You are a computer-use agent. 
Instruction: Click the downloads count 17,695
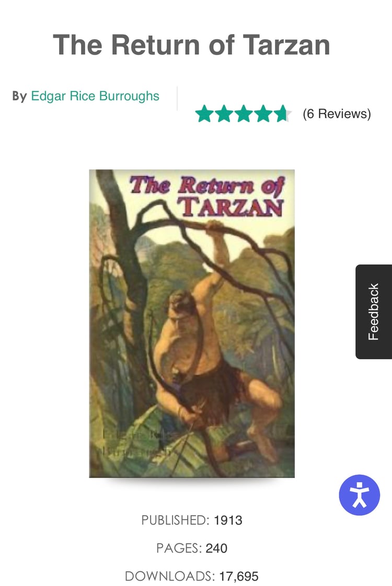[x=238, y=576]
